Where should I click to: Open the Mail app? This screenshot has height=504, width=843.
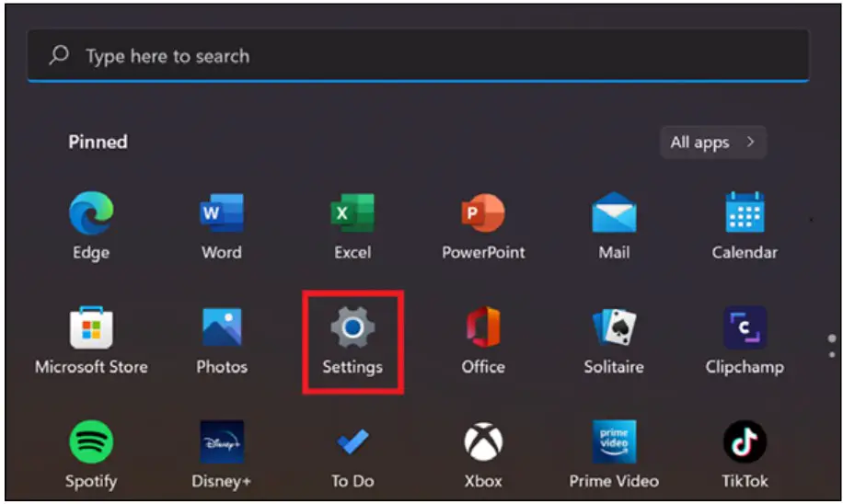pos(614,212)
